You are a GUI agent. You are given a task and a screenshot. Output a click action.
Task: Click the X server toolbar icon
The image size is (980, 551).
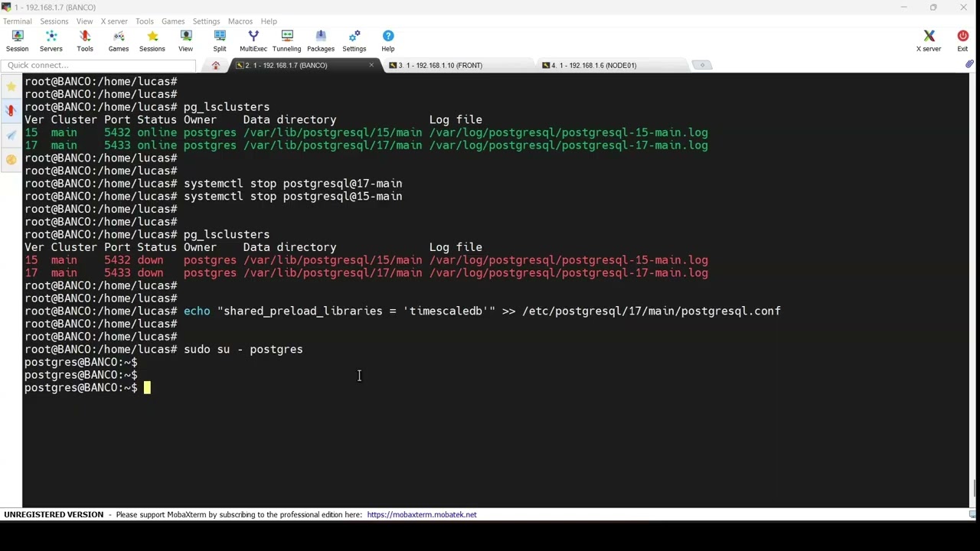929,41
